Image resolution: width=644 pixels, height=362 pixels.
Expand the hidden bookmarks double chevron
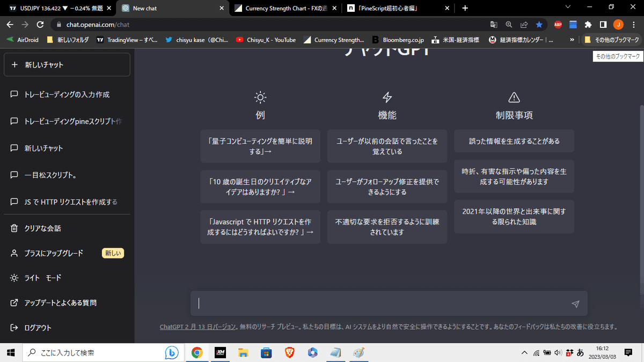(573, 40)
